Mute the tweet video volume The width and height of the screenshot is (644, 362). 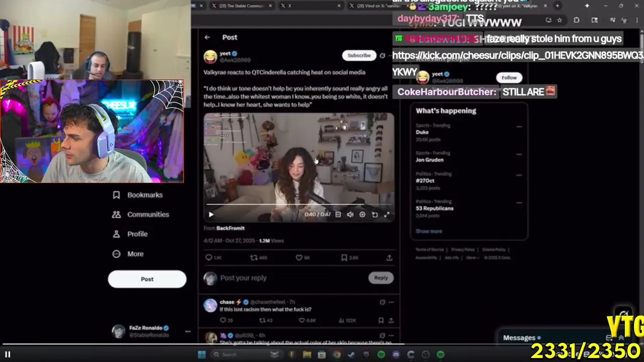(x=350, y=215)
